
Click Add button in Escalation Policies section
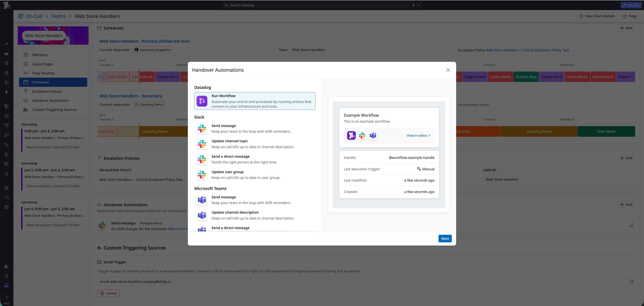626,158
